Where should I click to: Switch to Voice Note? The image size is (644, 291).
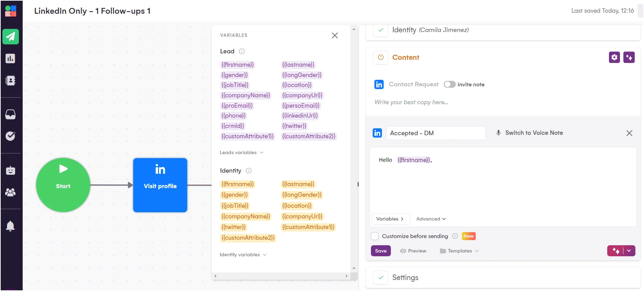[529, 133]
